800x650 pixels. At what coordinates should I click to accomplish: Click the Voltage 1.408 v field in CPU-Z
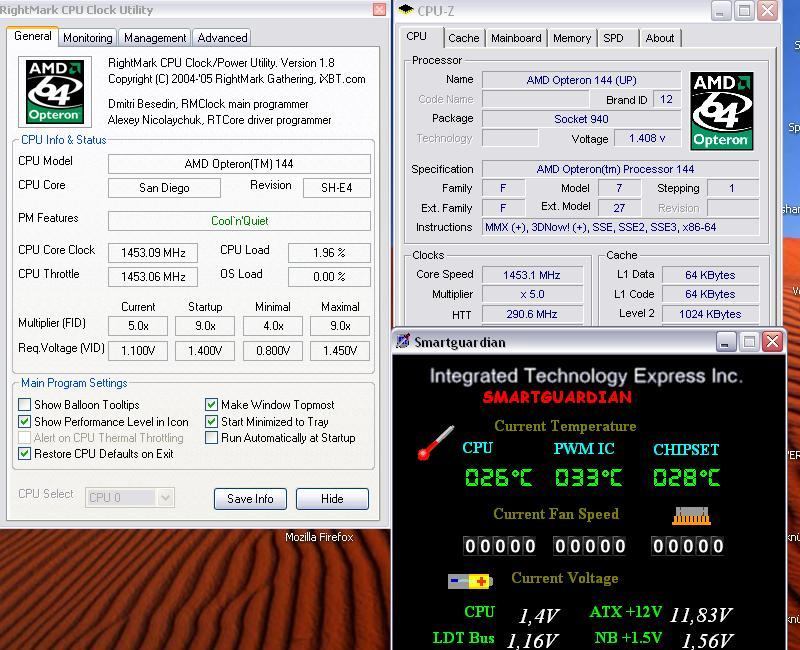[x=647, y=138]
